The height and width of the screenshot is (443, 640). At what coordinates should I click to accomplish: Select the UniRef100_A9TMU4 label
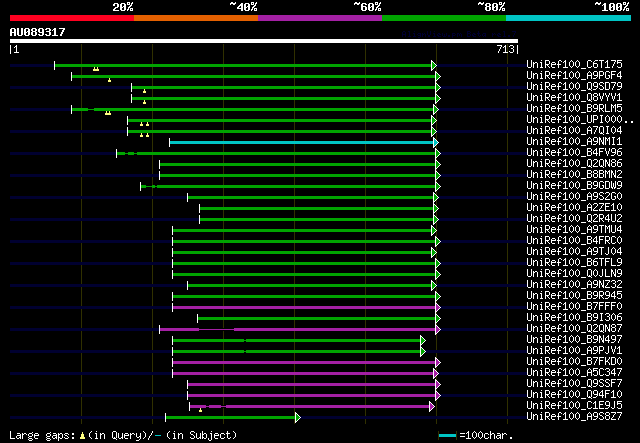click(x=574, y=229)
